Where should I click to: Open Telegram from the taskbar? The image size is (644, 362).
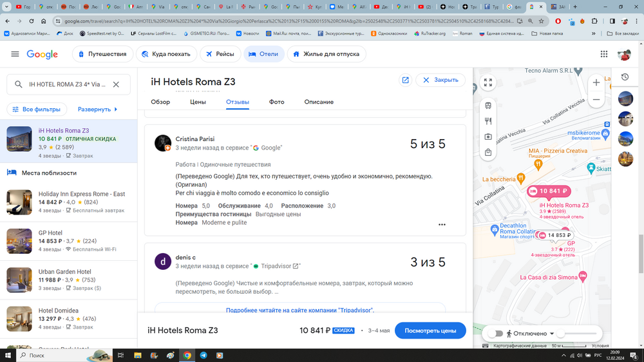click(x=204, y=356)
